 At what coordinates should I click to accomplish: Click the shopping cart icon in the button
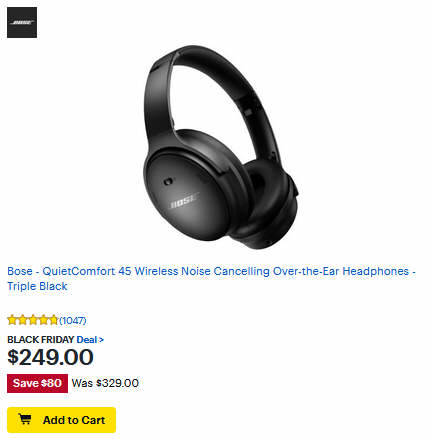point(25,419)
